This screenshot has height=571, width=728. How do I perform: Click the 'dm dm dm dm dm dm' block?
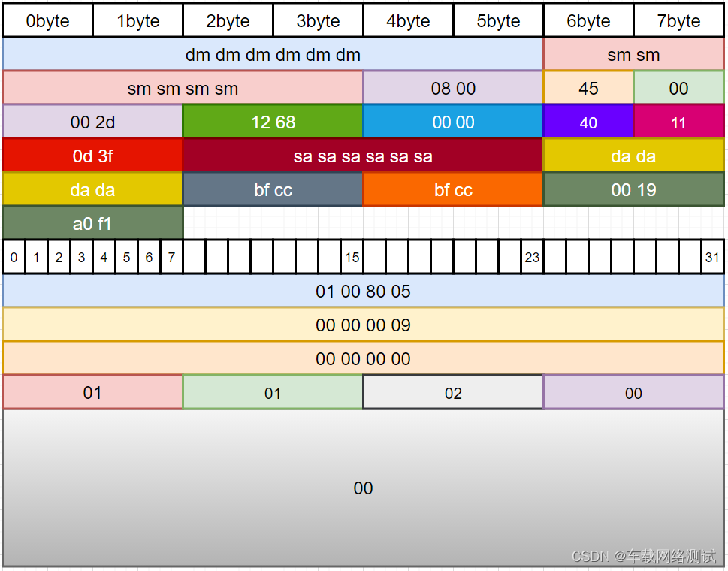click(273, 54)
